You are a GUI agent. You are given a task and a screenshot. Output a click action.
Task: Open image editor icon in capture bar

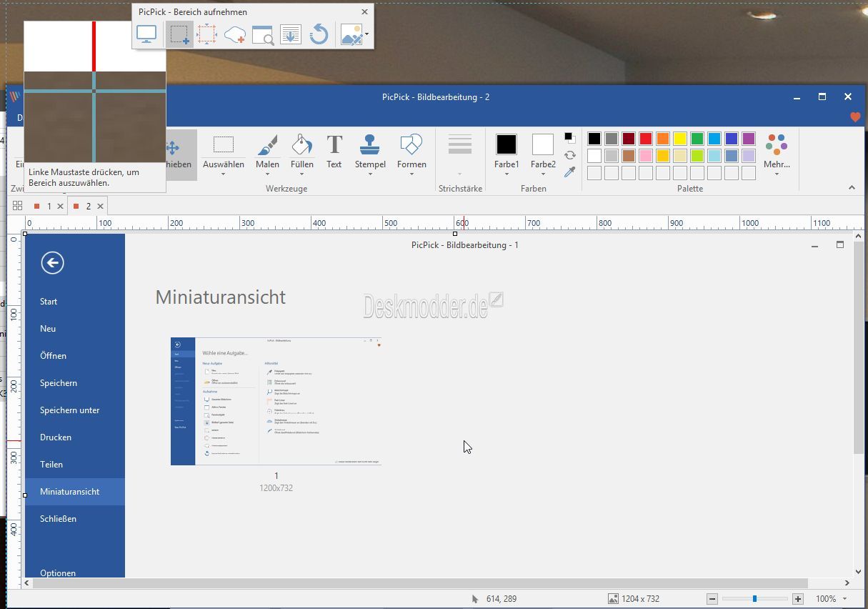click(351, 34)
